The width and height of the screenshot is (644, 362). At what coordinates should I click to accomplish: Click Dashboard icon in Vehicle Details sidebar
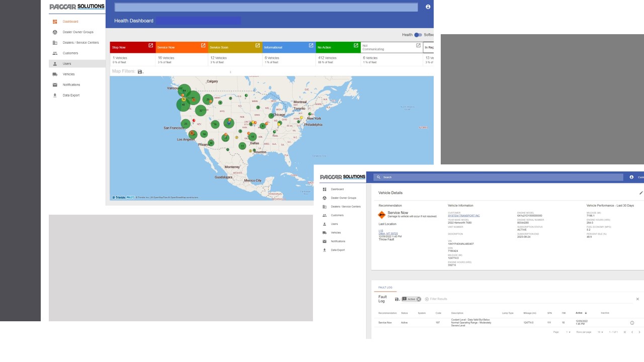click(x=325, y=190)
